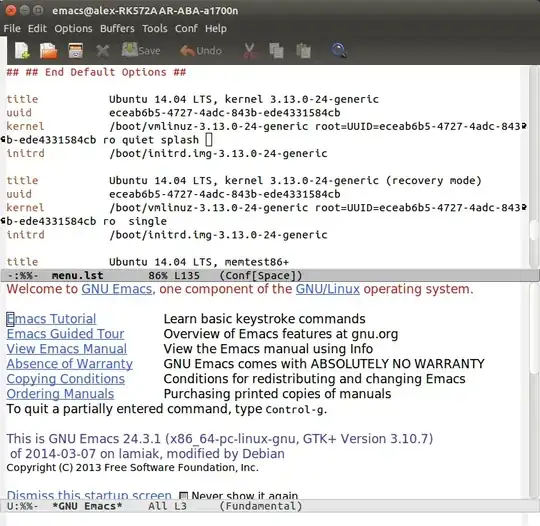The height and width of the screenshot is (526, 540).
Task: Click the 'ro single' kernel option text
Action: 135,221
